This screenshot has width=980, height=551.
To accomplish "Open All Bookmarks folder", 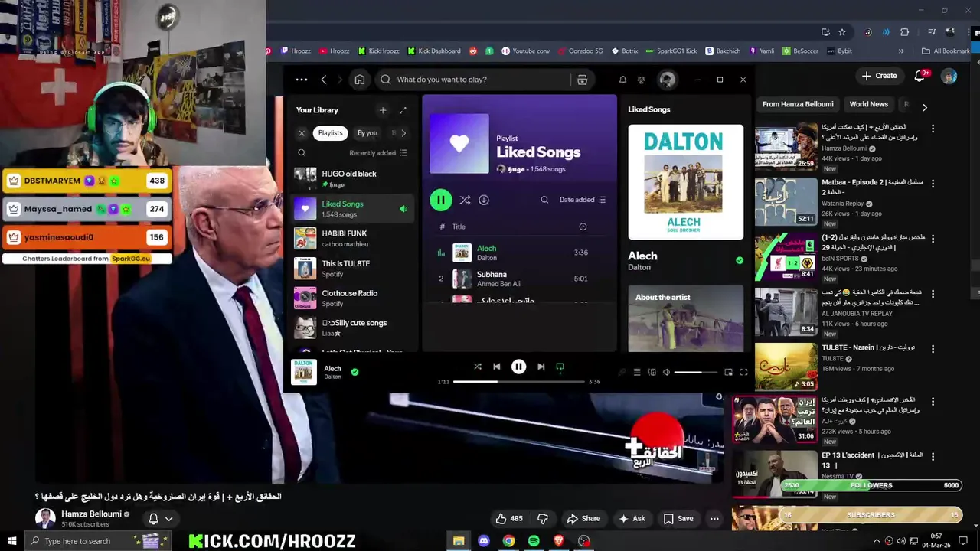I will pos(946,51).
